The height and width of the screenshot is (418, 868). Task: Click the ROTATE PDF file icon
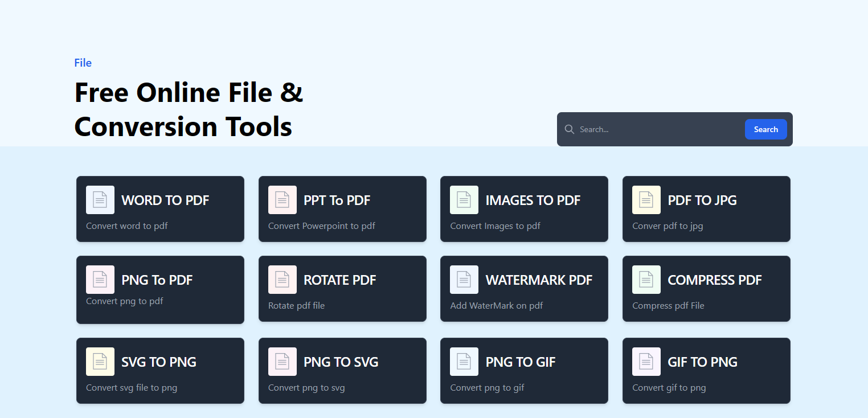282,280
